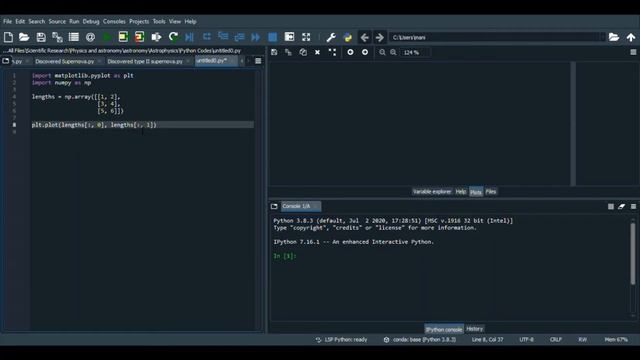Open the console tabs browse button
This screenshot has height=360, width=640.
tap(274, 207)
